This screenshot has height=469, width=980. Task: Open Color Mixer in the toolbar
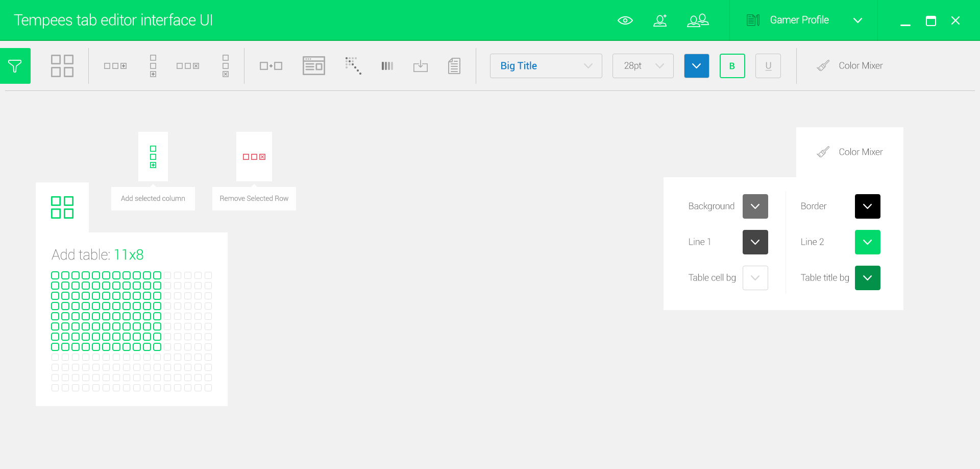(850, 66)
